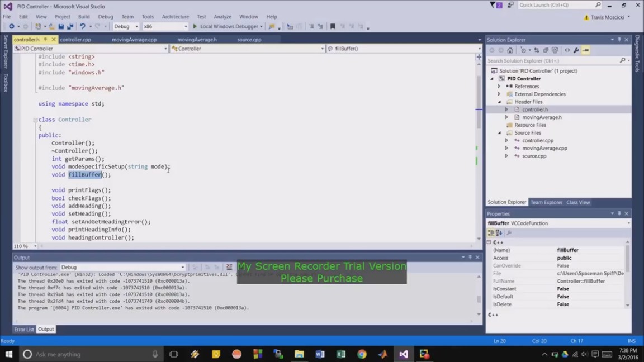Toggle the Preview Selected Items button
Viewport: 644px width, 362px height.
click(585, 50)
